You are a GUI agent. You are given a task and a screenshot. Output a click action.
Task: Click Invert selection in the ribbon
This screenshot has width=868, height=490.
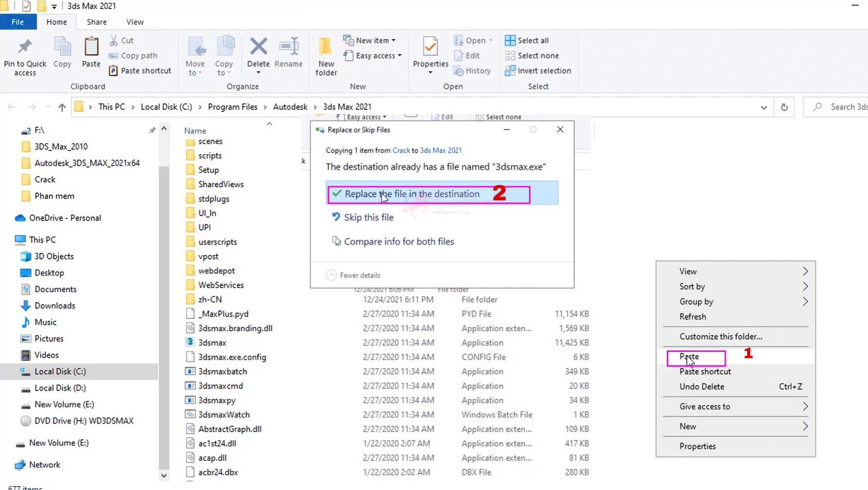tap(538, 71)
